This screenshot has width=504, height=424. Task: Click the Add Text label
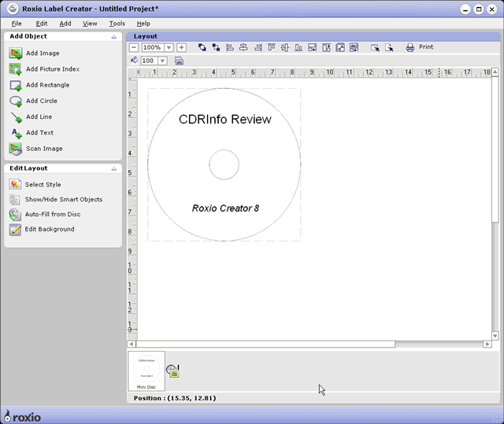[40, 133]
